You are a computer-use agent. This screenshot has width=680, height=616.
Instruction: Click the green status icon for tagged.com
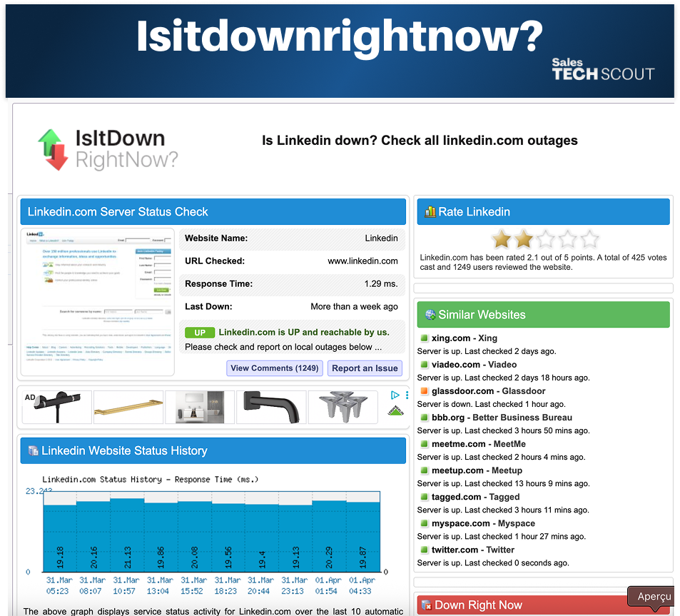click(424, 497)
